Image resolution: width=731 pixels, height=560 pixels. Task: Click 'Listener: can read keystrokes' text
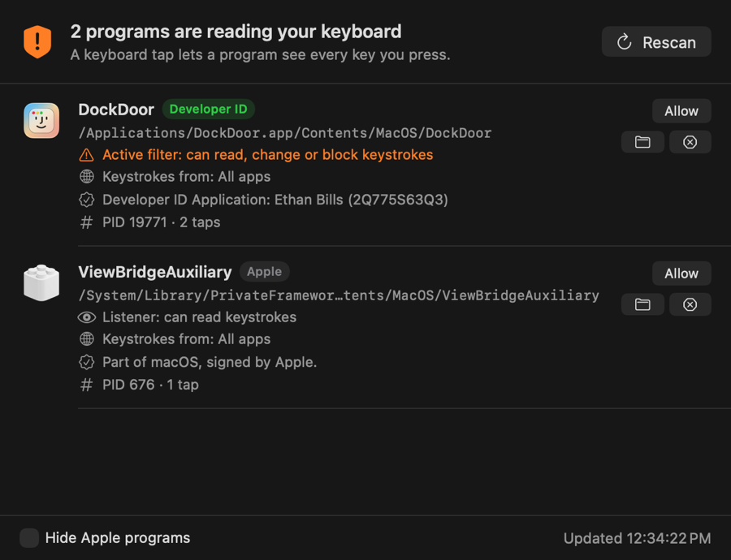tap(200, 317)
